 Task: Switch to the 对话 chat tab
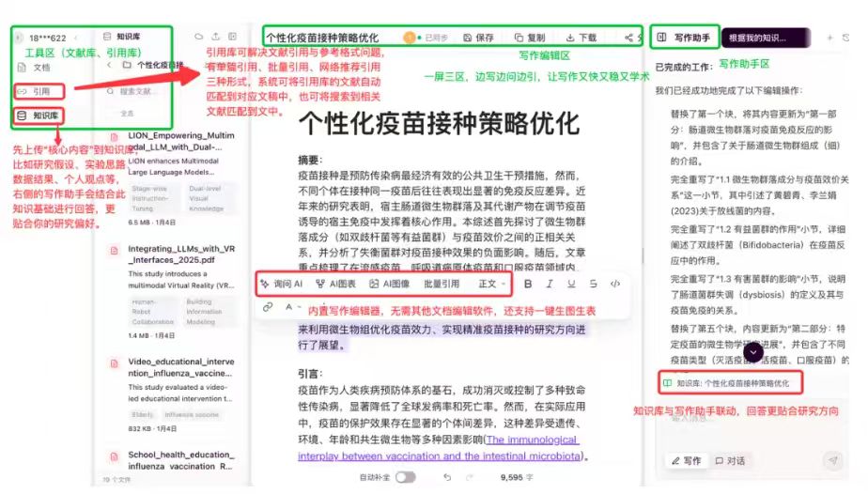point(730,461)
